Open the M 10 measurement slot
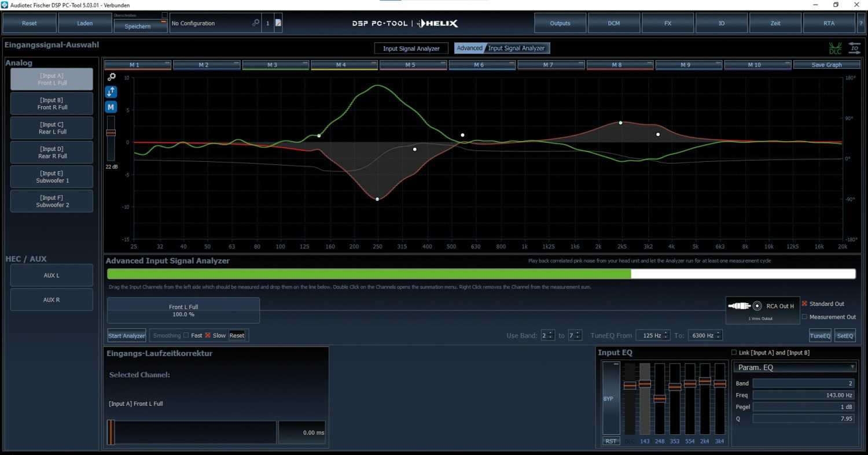868x455 pixels. (x=757, y=65)
